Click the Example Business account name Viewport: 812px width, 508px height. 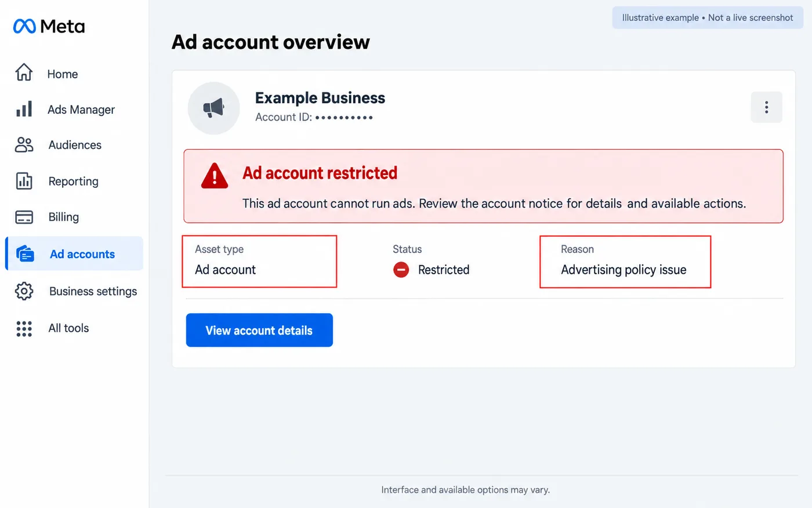click(320, 97)
